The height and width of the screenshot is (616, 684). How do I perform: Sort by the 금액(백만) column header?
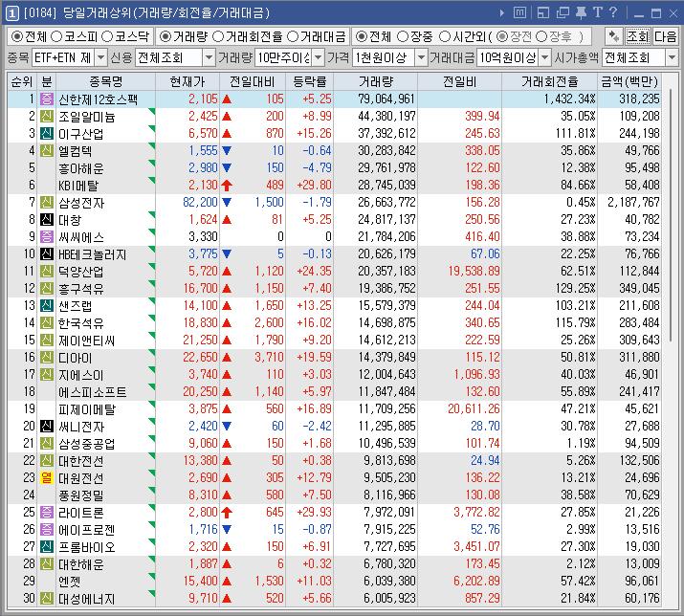pos(629,81)
